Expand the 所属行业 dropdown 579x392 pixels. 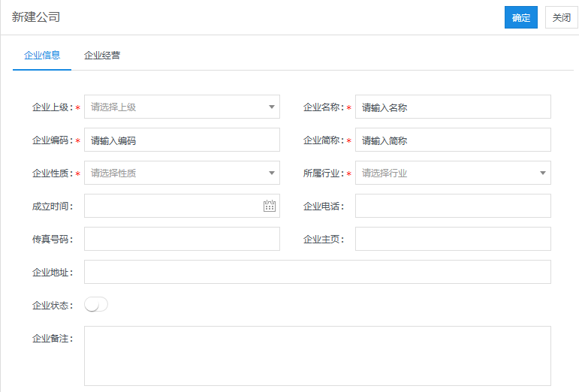pos(453,173)
